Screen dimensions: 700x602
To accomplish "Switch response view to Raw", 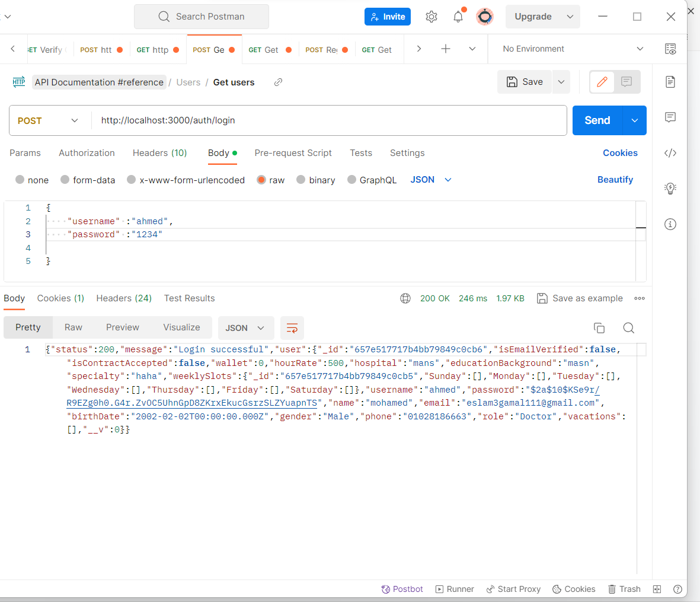I will [73, 327].
